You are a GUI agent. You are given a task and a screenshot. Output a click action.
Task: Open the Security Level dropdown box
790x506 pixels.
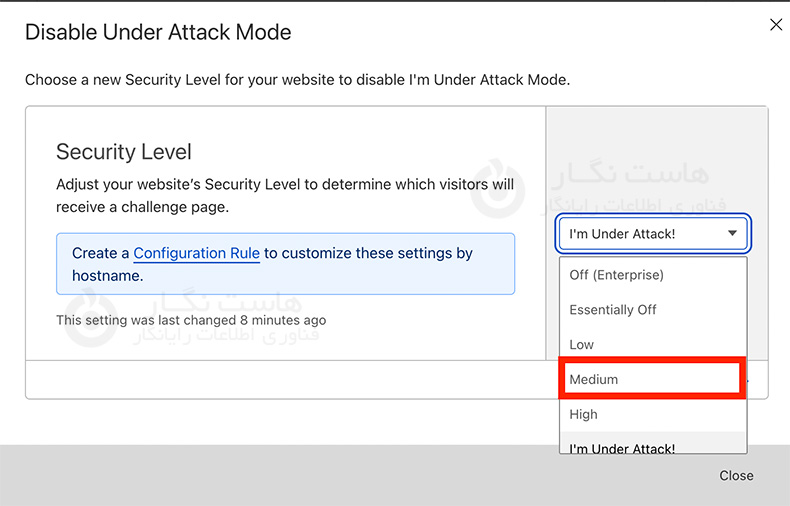[x=652, y=234]
